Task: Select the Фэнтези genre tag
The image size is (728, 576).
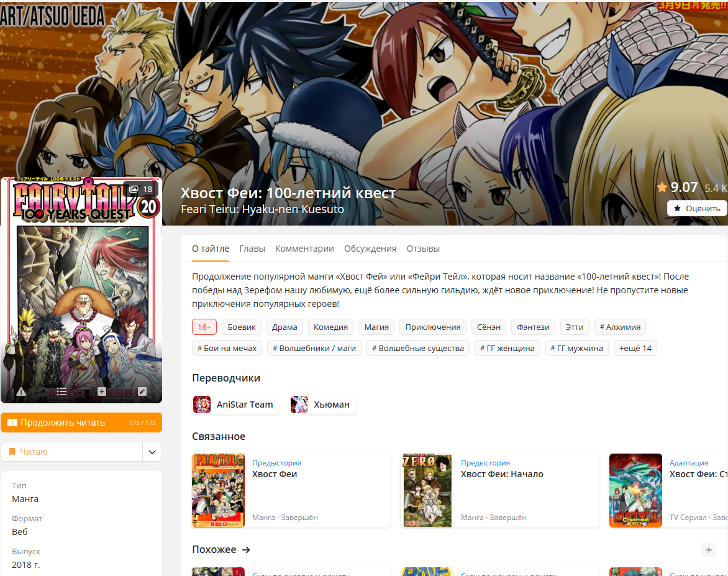Action: pyautogui.click(x=533, y=327)
